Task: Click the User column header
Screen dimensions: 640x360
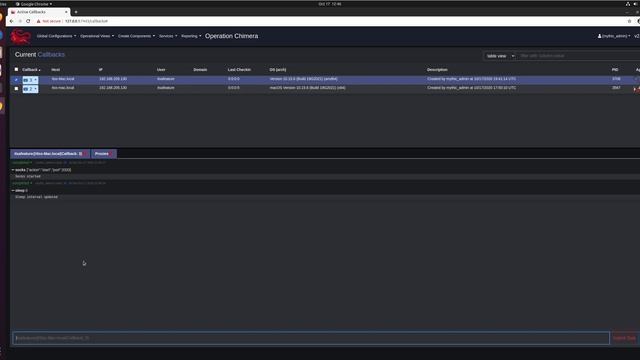Action: click(x=161, y=70)
